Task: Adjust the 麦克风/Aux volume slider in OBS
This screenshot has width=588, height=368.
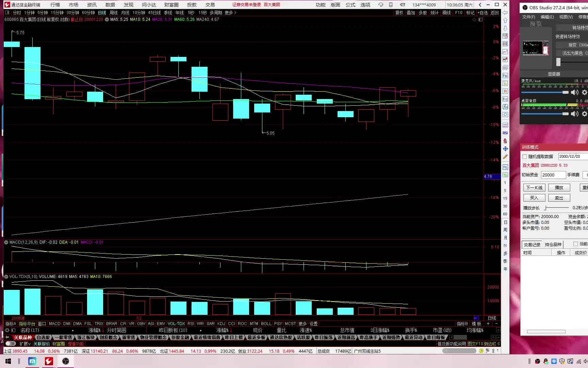Action: click(x=545, y=92)
